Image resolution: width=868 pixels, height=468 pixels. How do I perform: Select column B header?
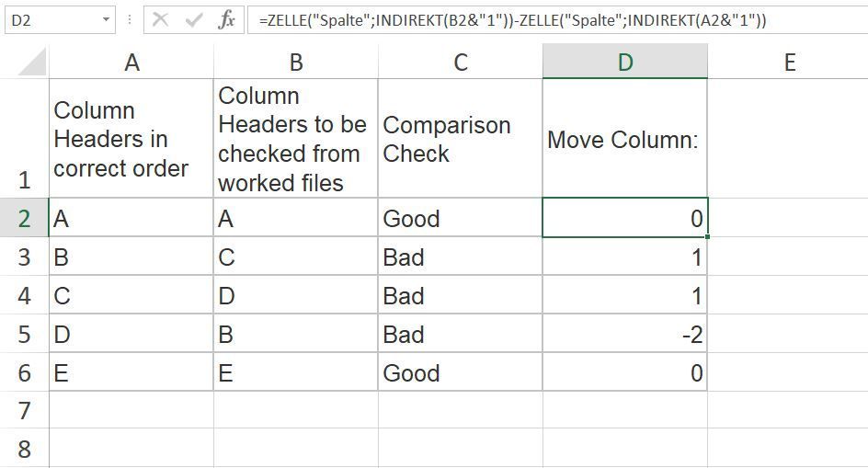click(296, 62)
